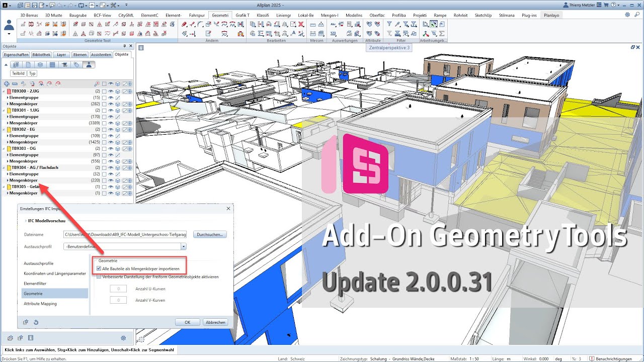The image size is (644, 362).
Task: Click the magnifier search icon in Objekte toolbar
Action: [97, 83]
